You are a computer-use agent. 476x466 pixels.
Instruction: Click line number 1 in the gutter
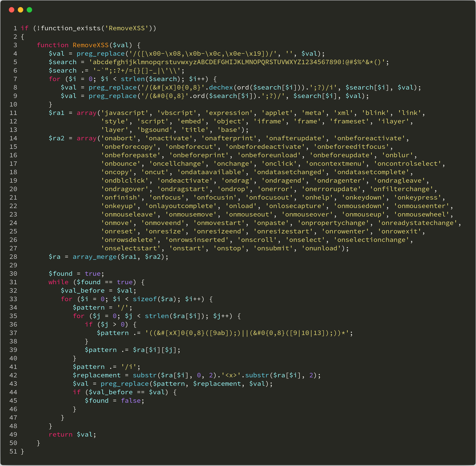(x=15, y=28)
